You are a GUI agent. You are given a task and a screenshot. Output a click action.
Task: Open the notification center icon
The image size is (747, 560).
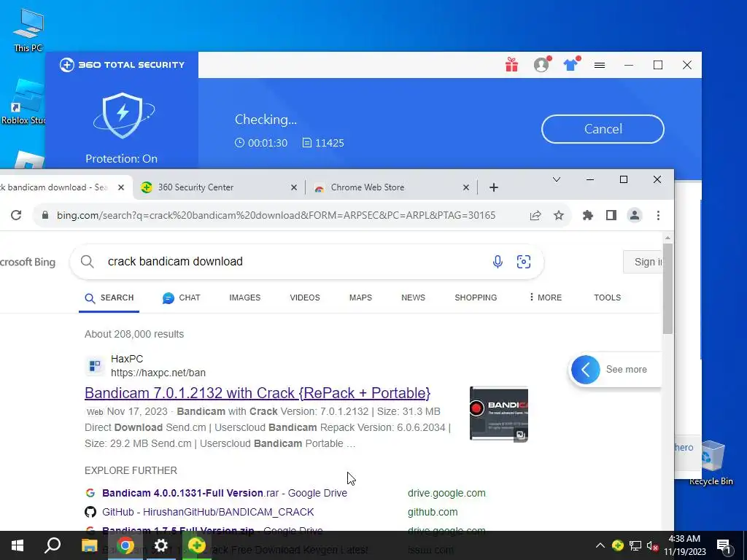(x=724, y=546)
